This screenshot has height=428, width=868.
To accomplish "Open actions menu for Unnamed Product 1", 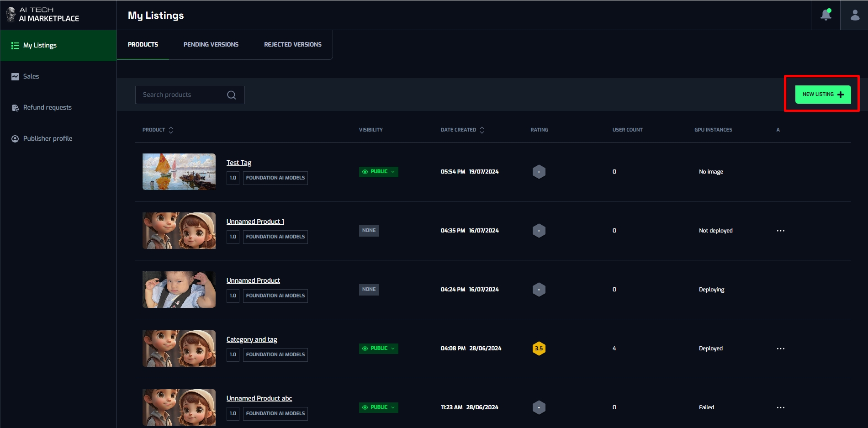I will tap(780, 231).
